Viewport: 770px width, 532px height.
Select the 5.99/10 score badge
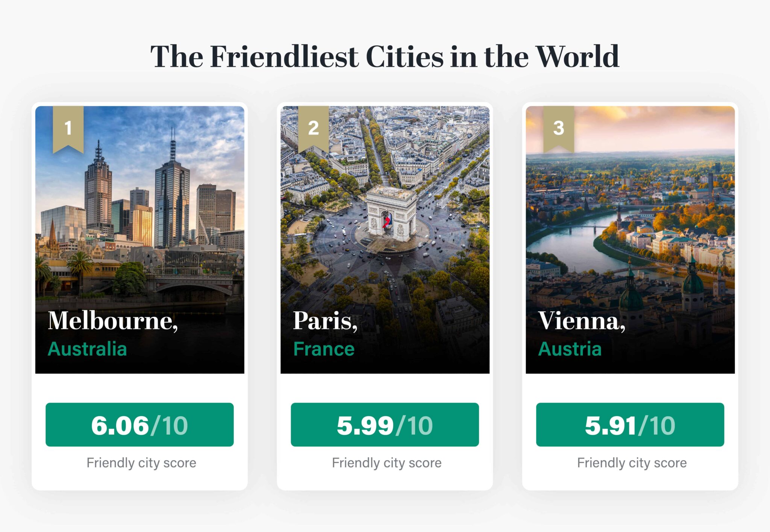385,425
